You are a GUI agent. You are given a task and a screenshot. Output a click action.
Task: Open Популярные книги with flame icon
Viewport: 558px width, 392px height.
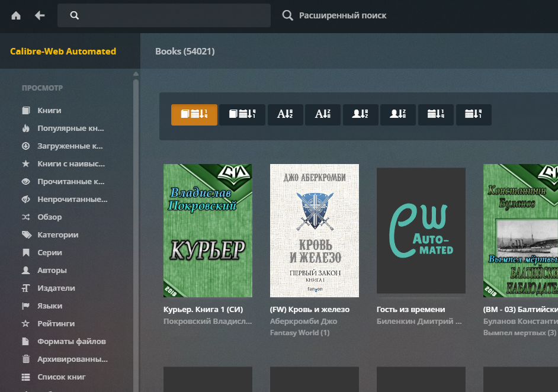(x=70, y=128)
